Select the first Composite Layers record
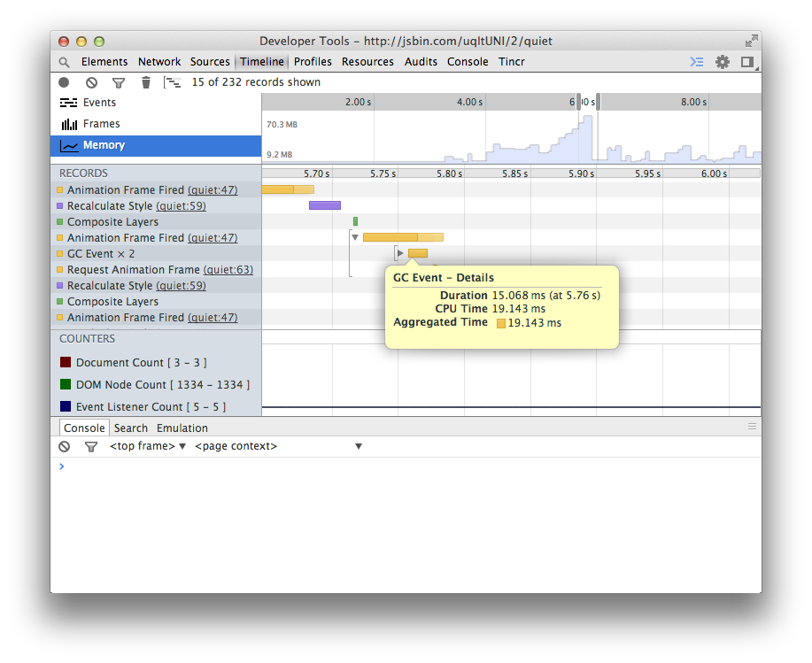The width and height of the screenshot is (812, 663). tap(156, 221)
